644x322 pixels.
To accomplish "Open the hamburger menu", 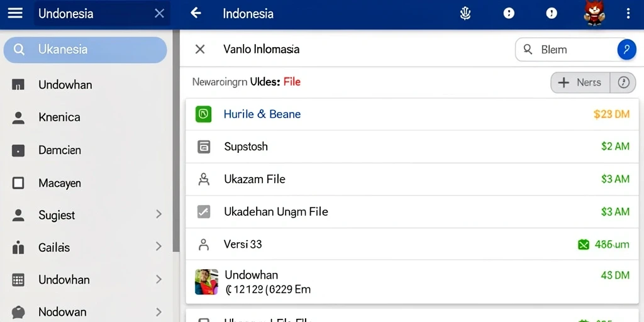I will tap(15, 14).
